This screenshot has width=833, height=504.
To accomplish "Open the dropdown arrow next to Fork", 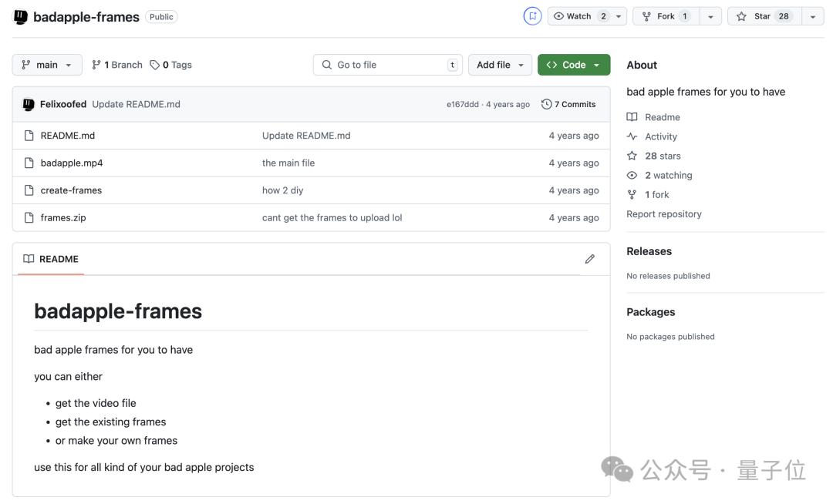I will coord(710,16).
